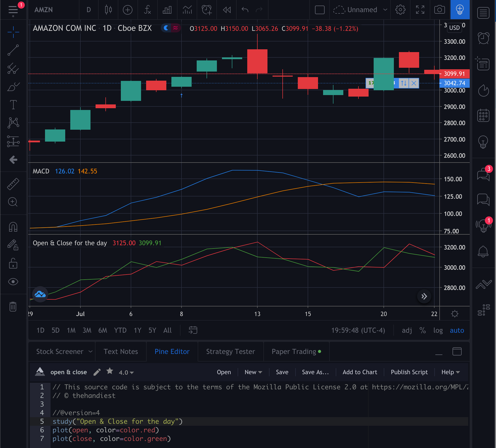The image size is (496, 448).
Task: Toggle the auto scale option
Action: coord(457,330)
